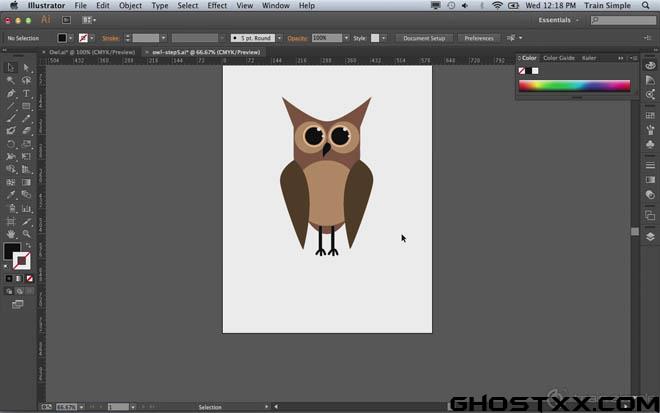This screenshot has height=413, width=660.
Task: Select the Rotate tool
Action: coord(11,144)
